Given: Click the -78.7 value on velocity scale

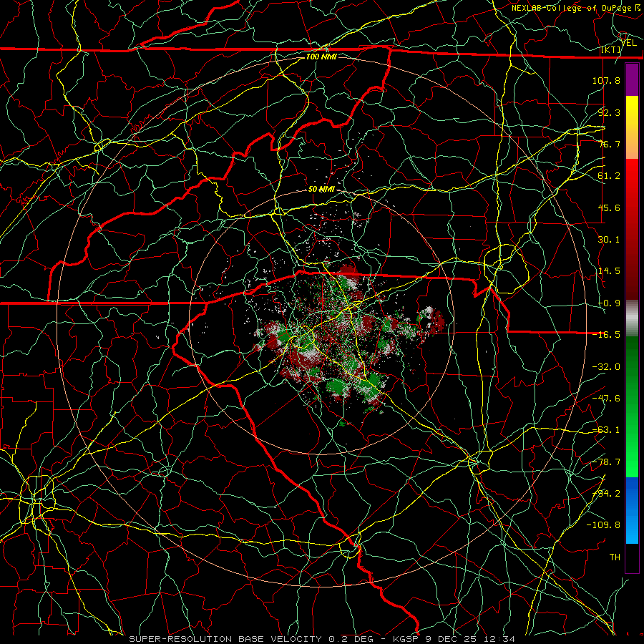Looking at the screenshot, I should pyautogui.click(x=606, y=462).
